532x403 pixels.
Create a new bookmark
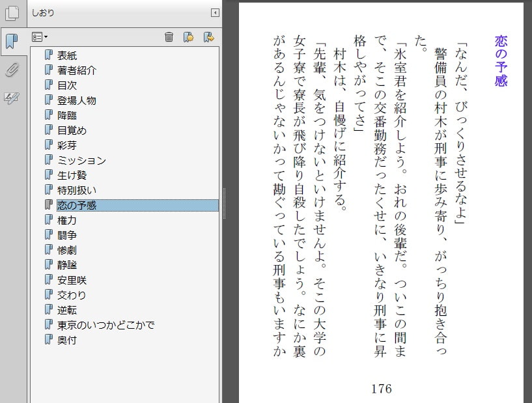(189, 37)
